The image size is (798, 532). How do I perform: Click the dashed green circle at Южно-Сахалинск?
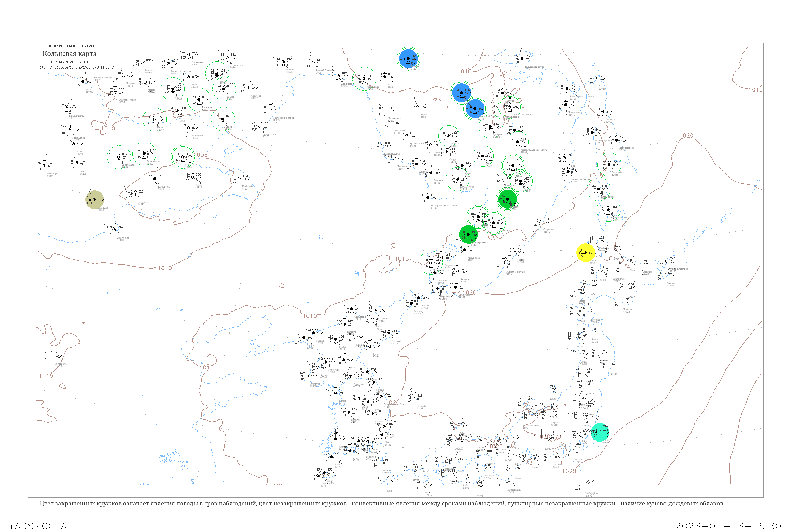click(608, 210)
